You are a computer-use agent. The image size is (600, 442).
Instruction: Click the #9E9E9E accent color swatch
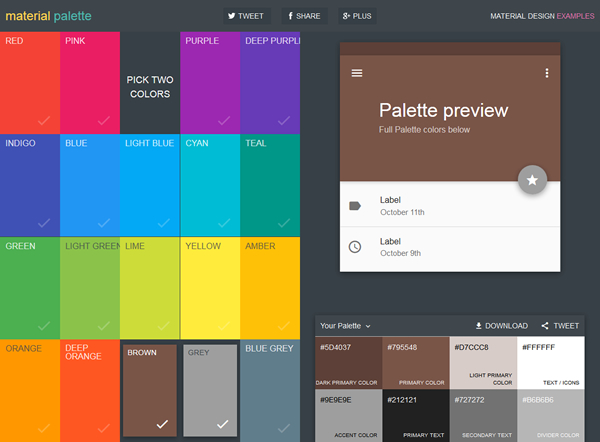(349, 416)
